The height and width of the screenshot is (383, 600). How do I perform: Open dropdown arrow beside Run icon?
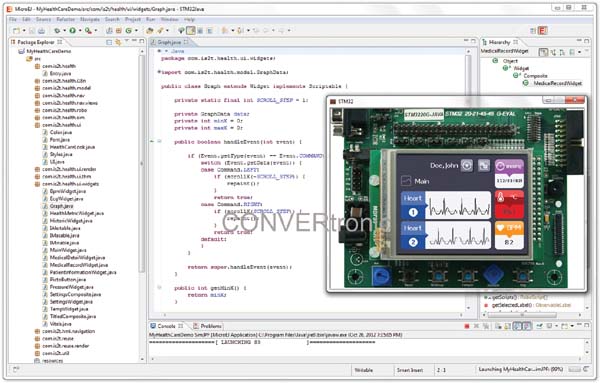pos(80,31)
